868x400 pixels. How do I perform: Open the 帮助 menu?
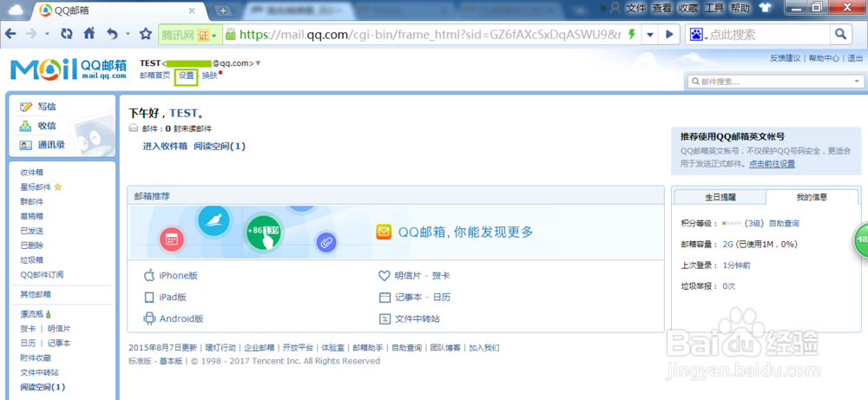(740, 8)
